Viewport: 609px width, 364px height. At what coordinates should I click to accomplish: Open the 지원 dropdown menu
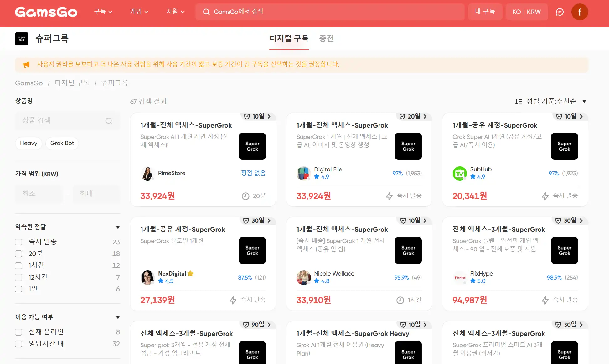(175, 12)
